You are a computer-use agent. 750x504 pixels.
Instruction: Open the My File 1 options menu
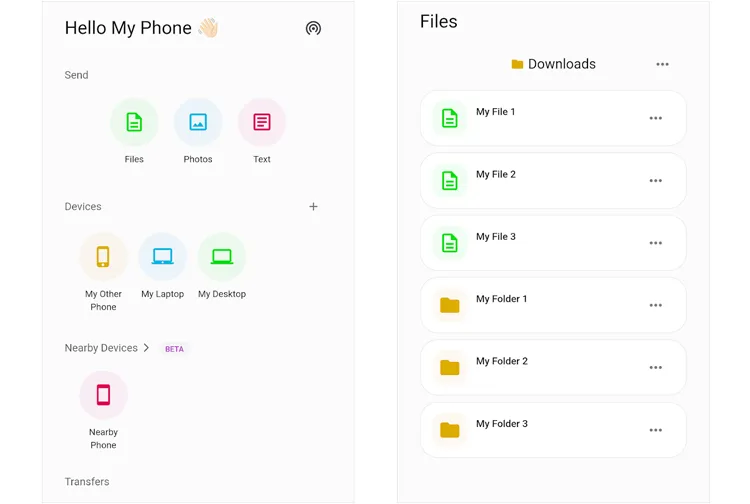pyautogui.click(x=656, y=118)
